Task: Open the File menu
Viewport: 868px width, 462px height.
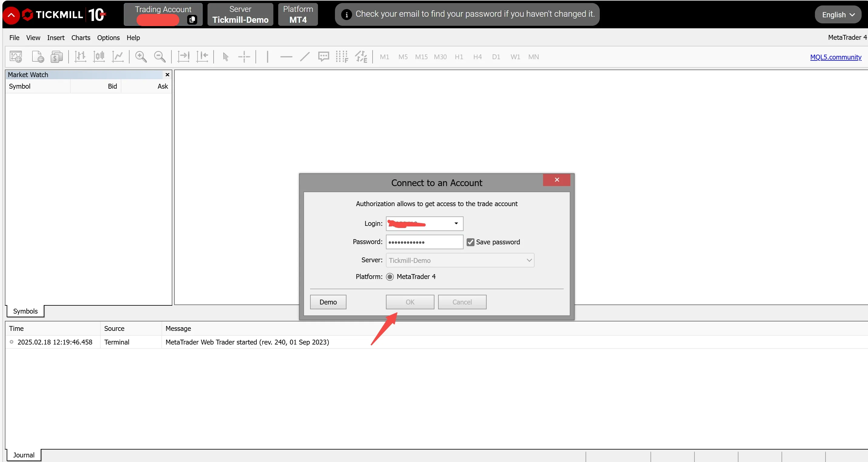Action: click(14, 37)
